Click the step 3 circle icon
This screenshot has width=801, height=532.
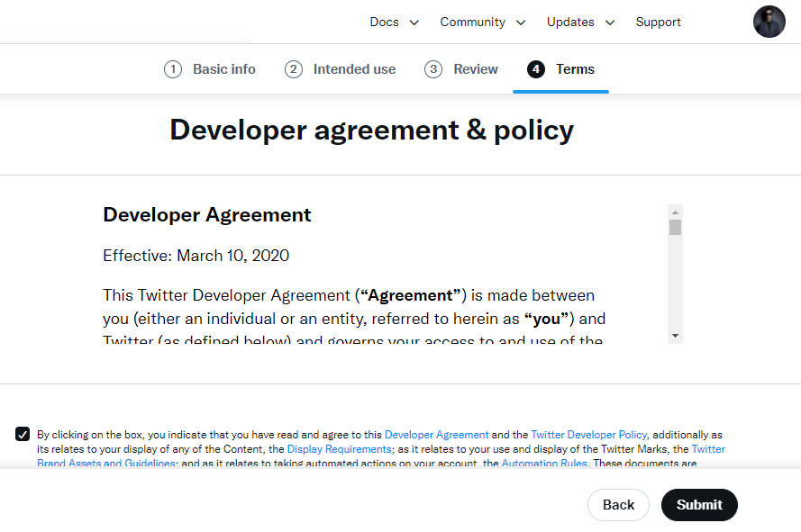pyautogui.click(x=433, y=69)
